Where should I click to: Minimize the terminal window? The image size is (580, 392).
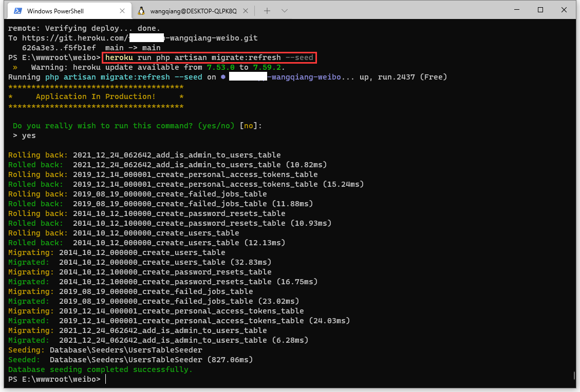click(517, 10)
